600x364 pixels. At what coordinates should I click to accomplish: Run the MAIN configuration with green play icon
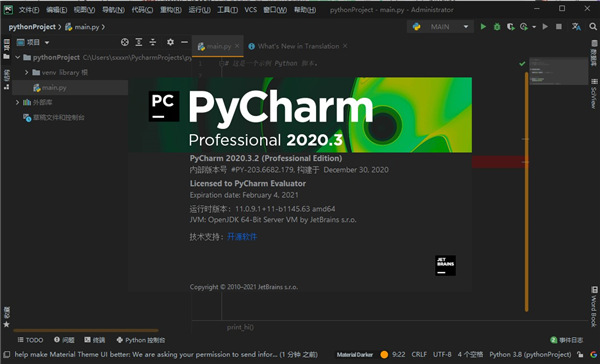coord(483,27)
